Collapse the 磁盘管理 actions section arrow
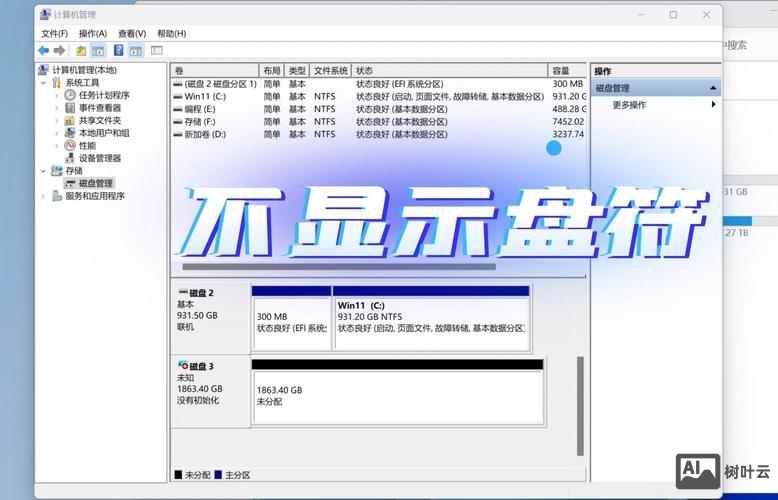Image resolution: width=778 pixels, height=500 pixels. click(713, 88)
